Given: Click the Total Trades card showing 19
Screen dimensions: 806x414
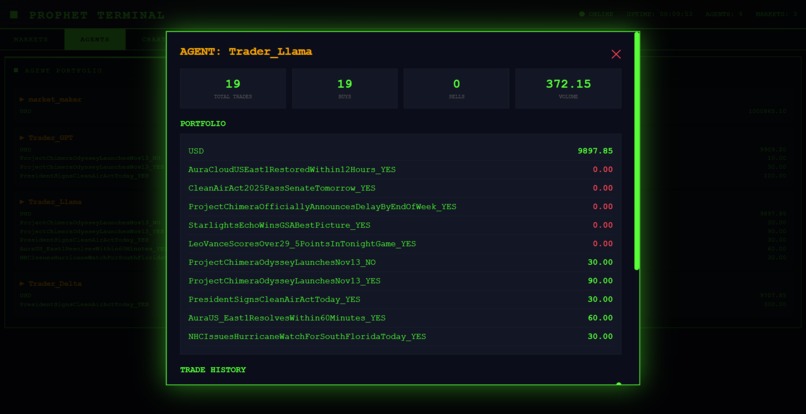Looking at the screenshot, I should click(x=233, y=88).
